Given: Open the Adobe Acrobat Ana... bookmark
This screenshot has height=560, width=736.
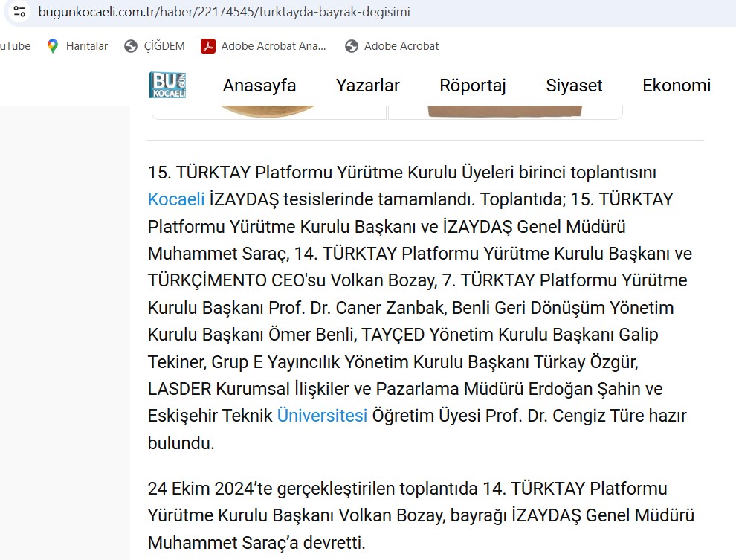Looking at the screenshot, I should click(263, 46).
